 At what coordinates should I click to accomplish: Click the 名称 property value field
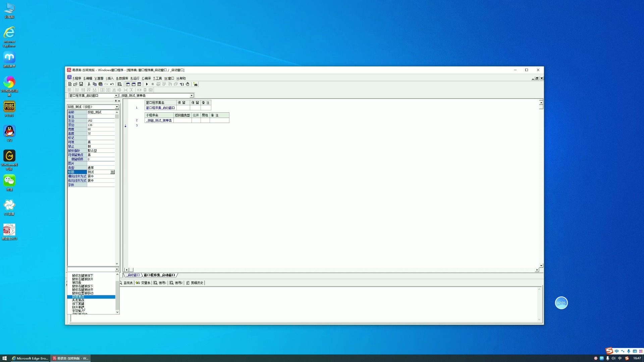pos(101,112)
